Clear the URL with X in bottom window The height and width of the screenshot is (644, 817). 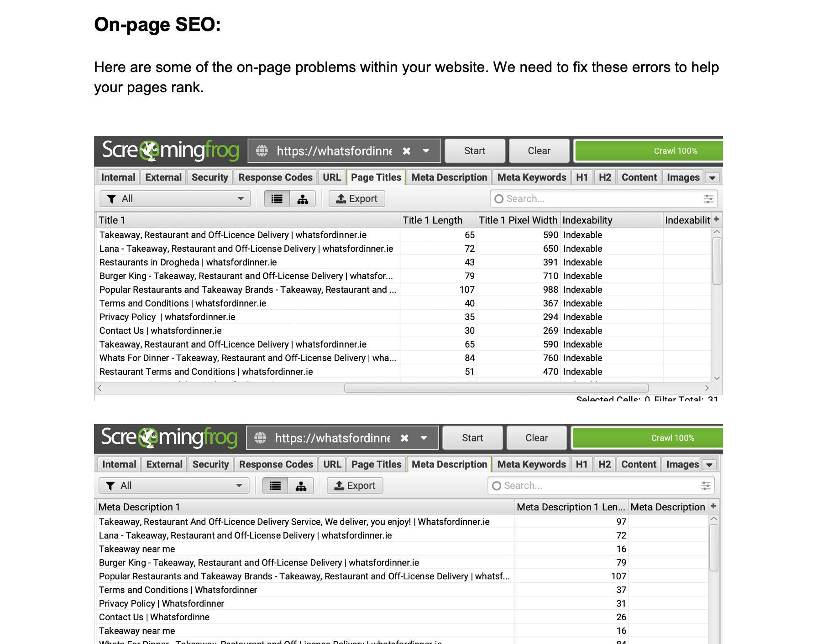[404, 438]
